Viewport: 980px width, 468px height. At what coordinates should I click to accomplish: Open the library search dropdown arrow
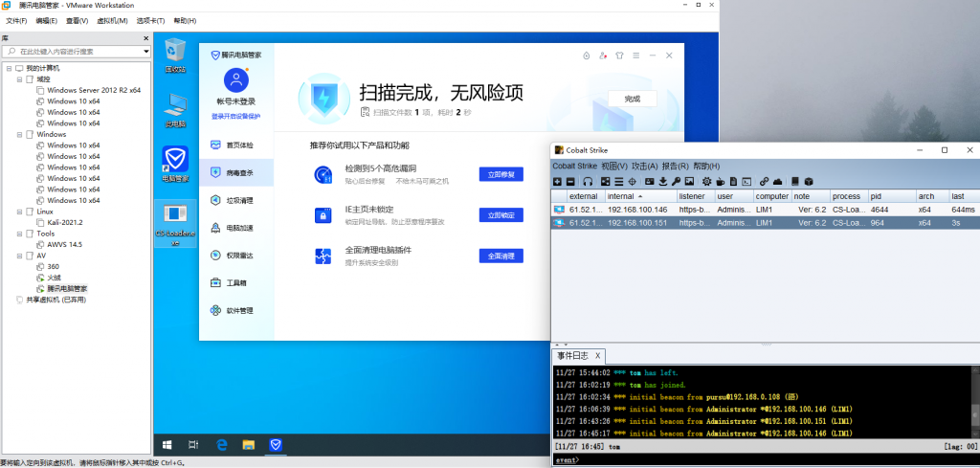[x=146, y=52]
